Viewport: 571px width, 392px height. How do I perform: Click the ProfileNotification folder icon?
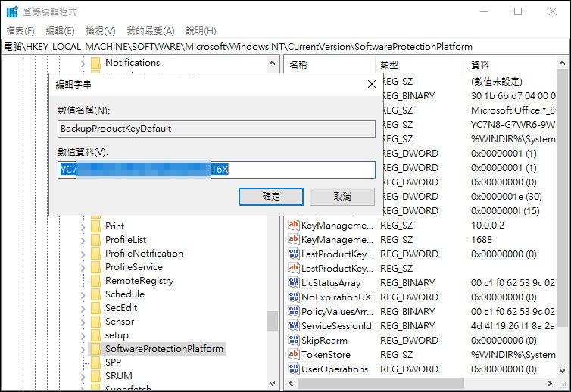[95, 254]
